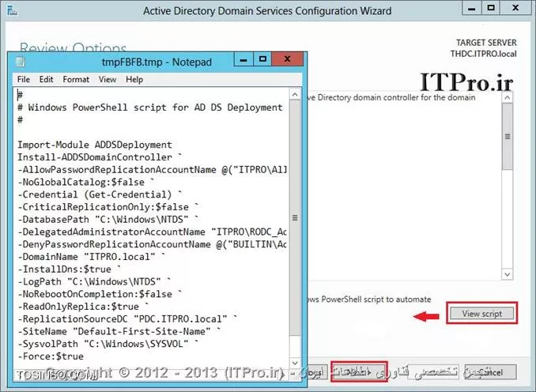Maximize the Configuration Wizard window
Screen dimensions: 536x392
point(491,8)
